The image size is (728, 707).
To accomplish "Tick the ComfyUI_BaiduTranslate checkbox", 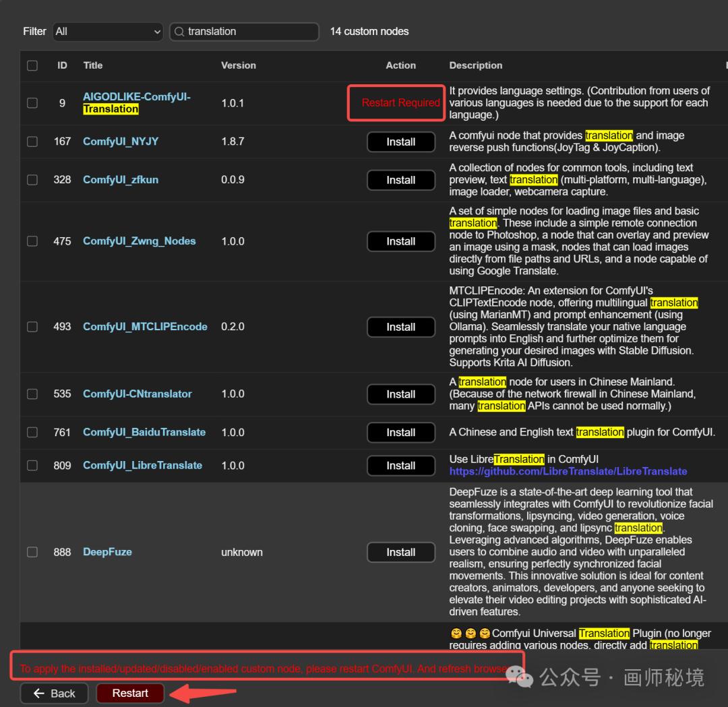I will point(32,432).
